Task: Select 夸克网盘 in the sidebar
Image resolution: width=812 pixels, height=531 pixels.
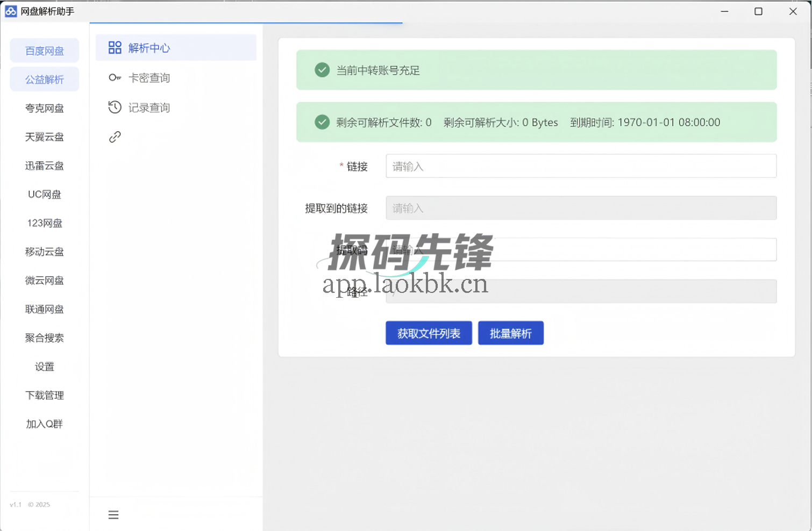Action: coord(44,107)
